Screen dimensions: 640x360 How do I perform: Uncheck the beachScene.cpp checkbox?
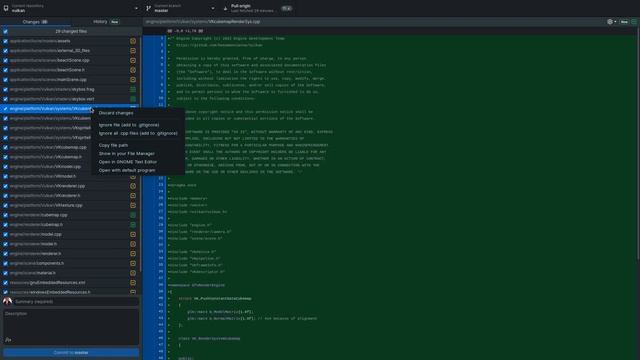click(5, 60)
